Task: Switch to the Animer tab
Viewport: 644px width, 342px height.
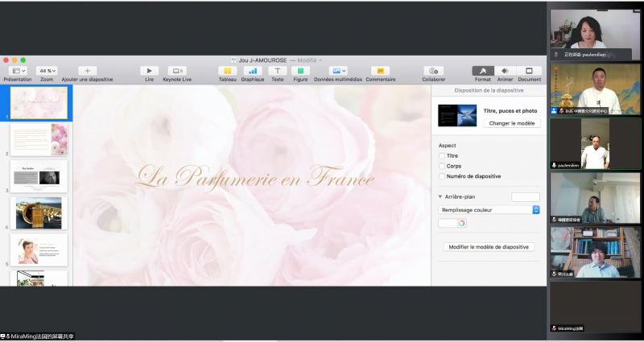Action: 505,71
